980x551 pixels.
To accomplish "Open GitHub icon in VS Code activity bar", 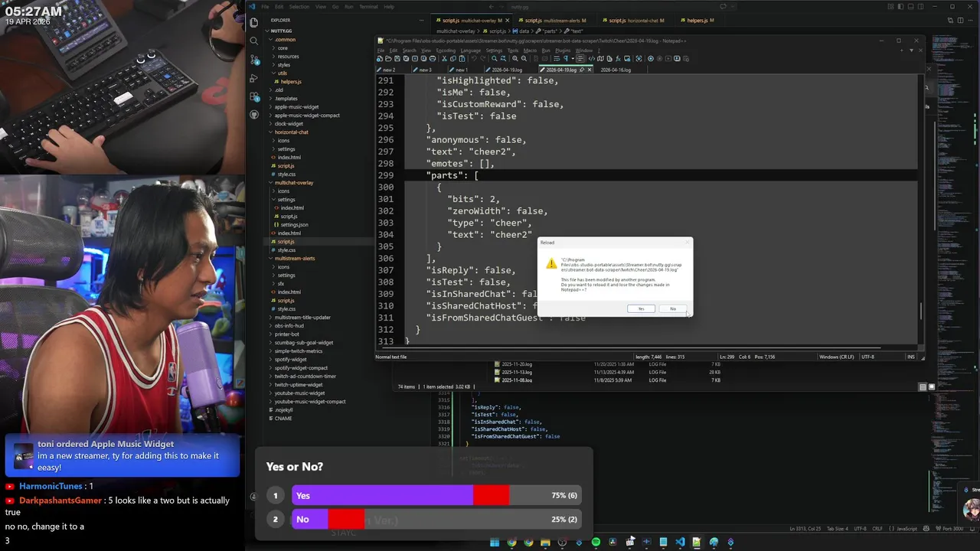I will point(254,115).
